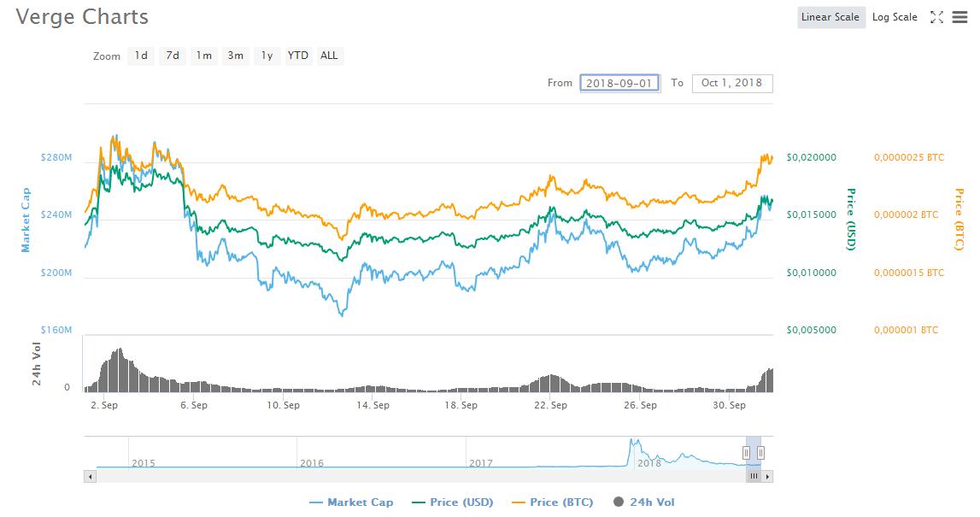This screenshot has height=517, width=980.
Task: Select the 1d zoom range
Action: coord(141,56)
